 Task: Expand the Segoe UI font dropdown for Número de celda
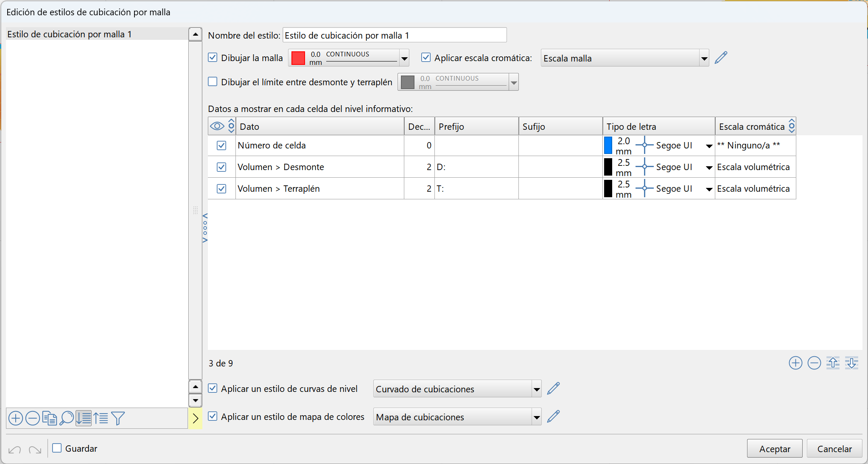708,146
